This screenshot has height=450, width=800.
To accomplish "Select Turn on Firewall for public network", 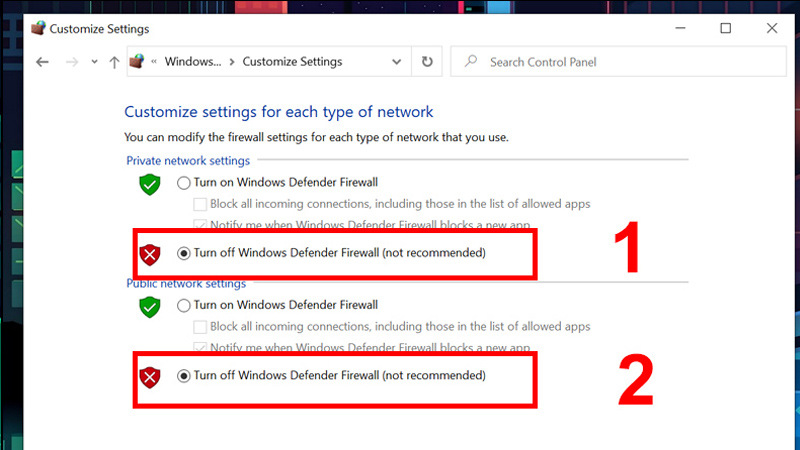I will click(x=184, y=305).
